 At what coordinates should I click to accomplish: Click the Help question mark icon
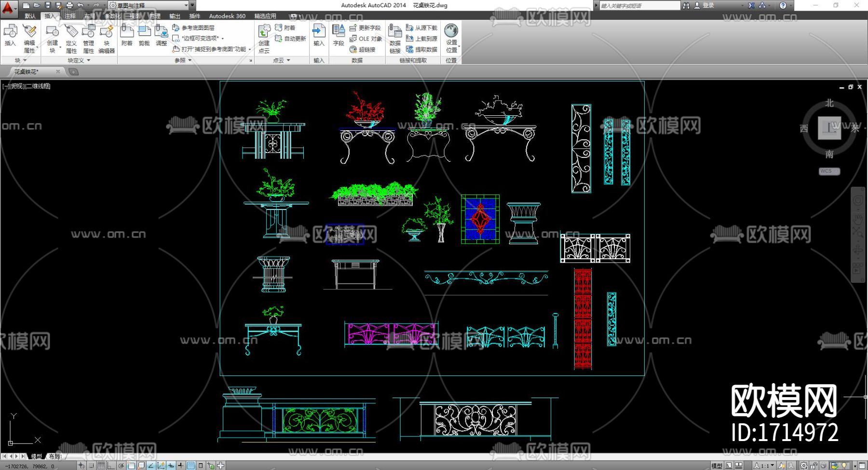[x=783, y=5]
